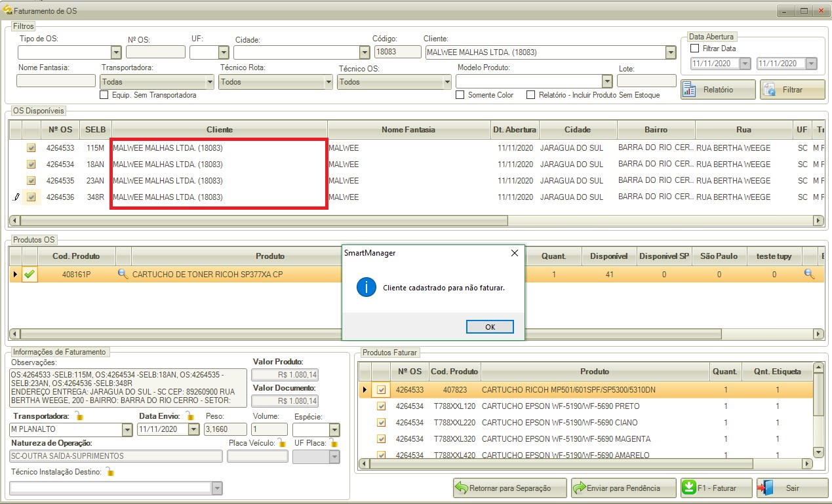Sort OS Disponíveis by SELB column header
832x504 pixels.
tap(96, 130)
